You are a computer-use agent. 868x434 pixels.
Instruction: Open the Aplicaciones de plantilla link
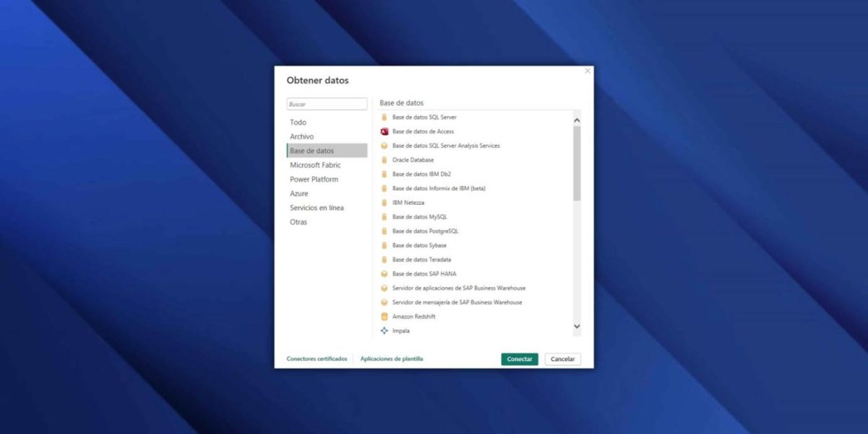(391, 359)
